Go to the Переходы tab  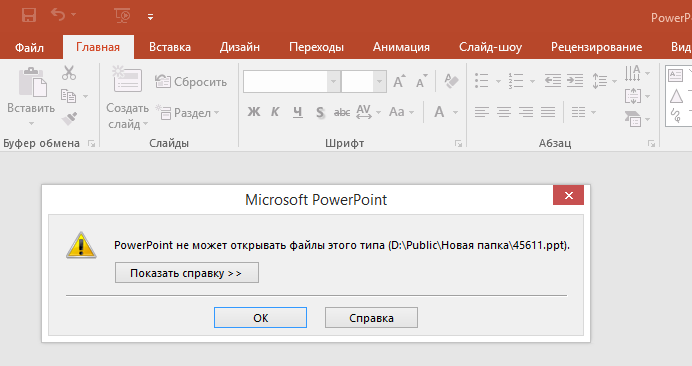[x=316, y=47]
